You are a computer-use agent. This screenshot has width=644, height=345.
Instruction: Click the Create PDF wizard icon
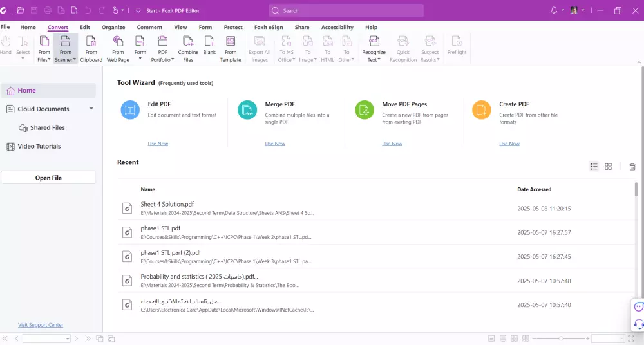pyautogui.click(x=481, y=110)
